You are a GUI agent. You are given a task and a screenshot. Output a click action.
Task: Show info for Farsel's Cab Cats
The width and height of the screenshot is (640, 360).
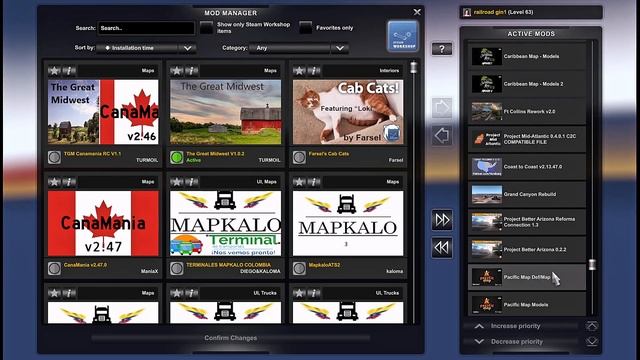click(314, 71)
